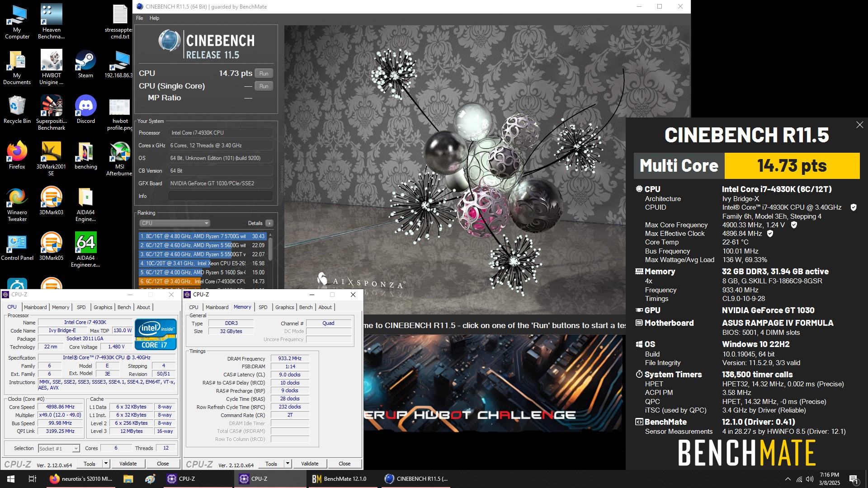Open the benching folder icon
The height and width of the screenshot is (488, 868).
(85, 155)
